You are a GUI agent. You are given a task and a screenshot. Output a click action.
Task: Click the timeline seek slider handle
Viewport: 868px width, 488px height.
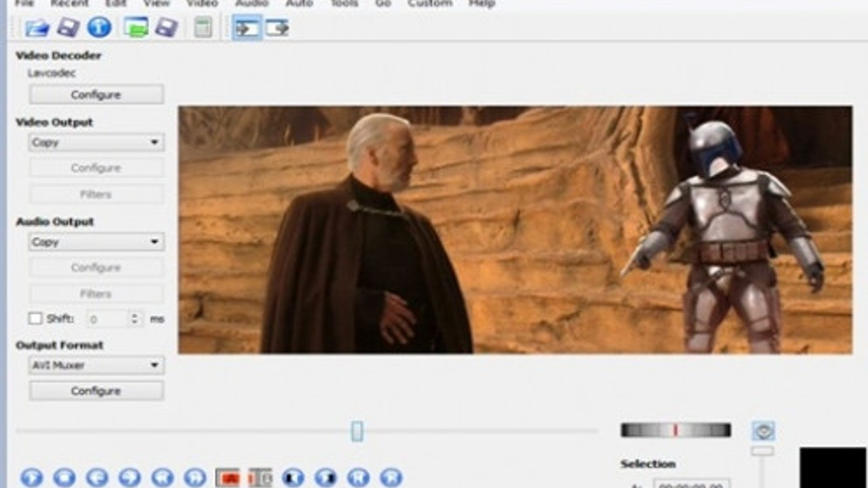click(x=357, y=431)
